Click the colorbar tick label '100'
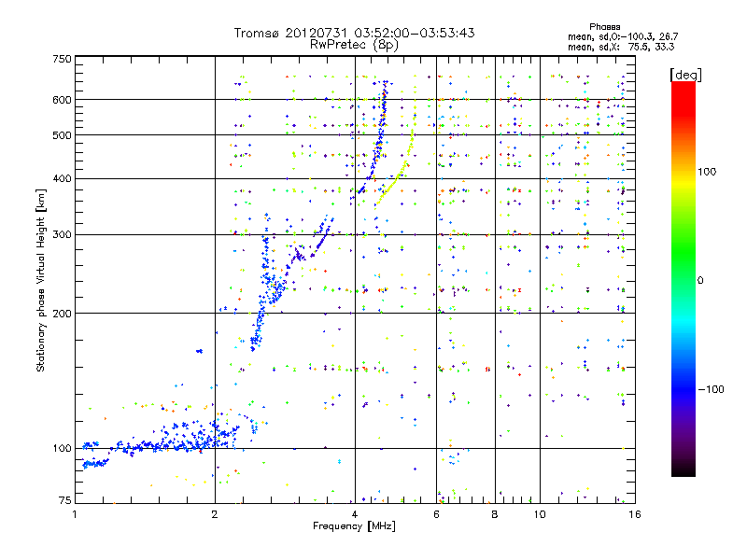The height and width of the screenshot is (560, 747). coord(707,172)
